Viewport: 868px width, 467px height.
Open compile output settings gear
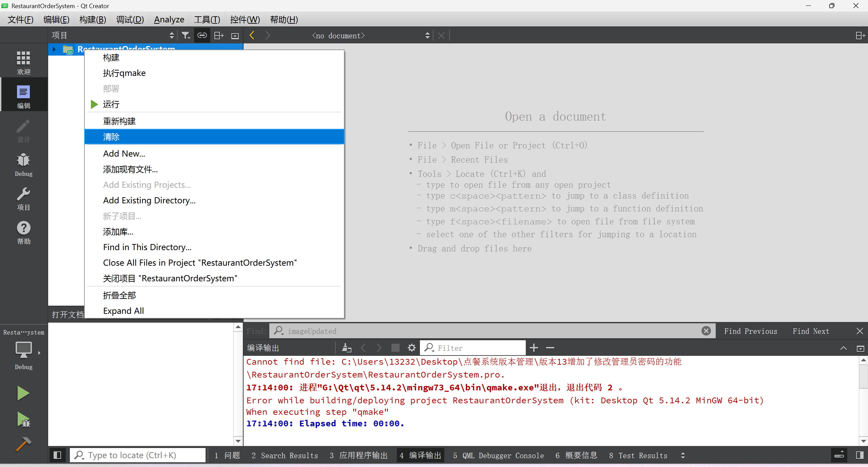click(x=411, y=348)
